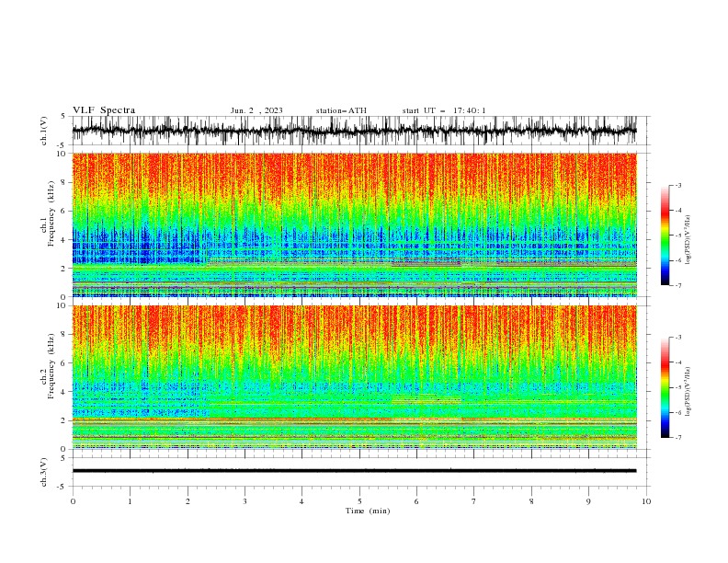Click the ch.2 color bar 'log(PSD)(V²/Hz)' label
The height and width of the screenshot is (563, 728).
coord(688,391)
